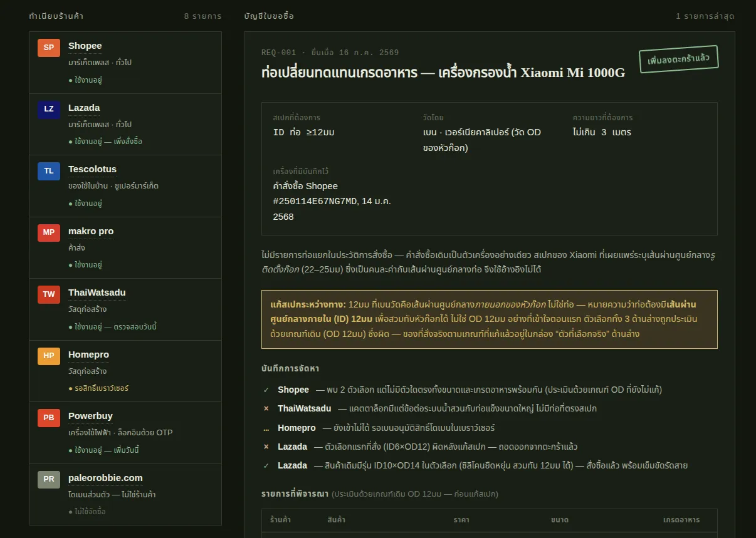Click paleorobbie.com status ไม่ใช้จัดซื้อ
The image size is (756, 538).
(x=87, y=512)
